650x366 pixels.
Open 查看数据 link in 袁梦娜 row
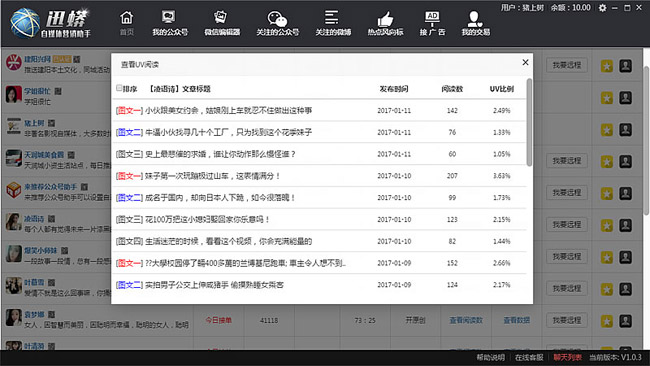517,320
